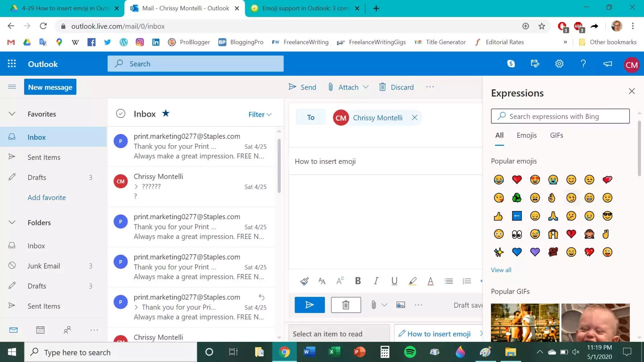Toggle the Inbox star favorite filter
Viewport: 644px width, 362px height.
point(165,114)
